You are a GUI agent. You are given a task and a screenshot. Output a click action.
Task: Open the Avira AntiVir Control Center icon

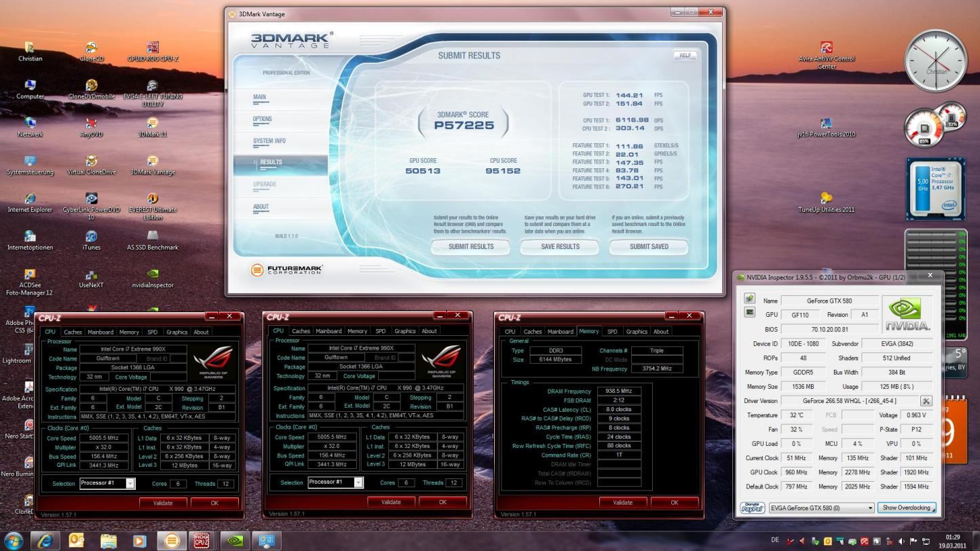[826, 56]
